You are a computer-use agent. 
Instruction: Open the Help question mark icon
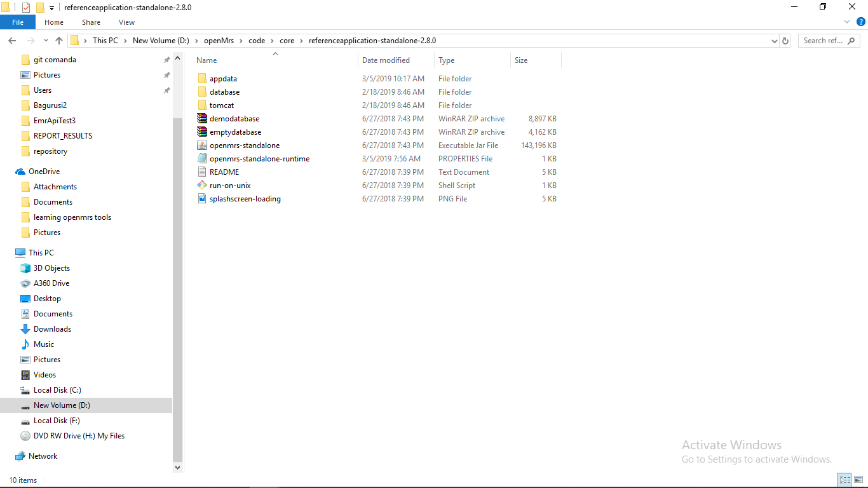[861, 22]
